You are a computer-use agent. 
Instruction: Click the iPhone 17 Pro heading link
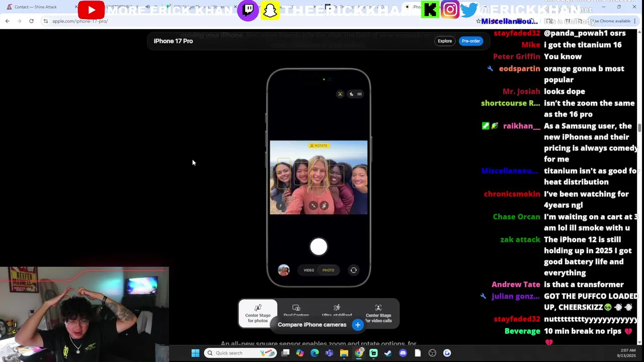[173, 41]
